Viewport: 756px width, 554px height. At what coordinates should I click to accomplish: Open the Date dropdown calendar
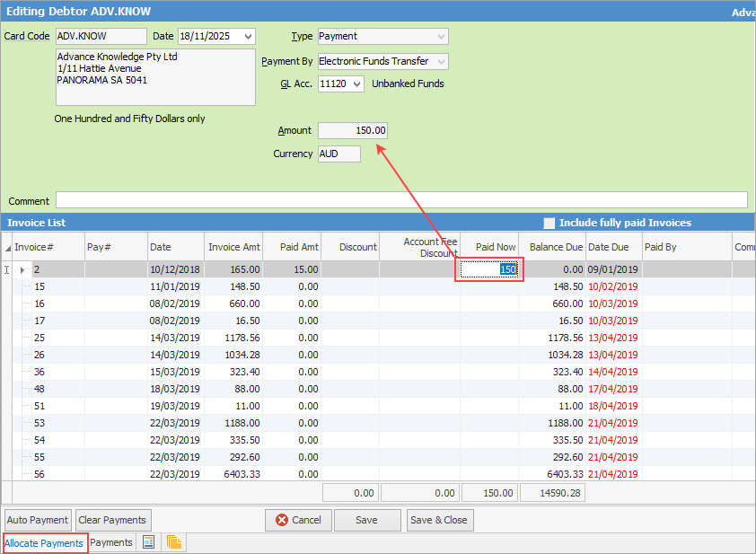(x=249, y=37)
